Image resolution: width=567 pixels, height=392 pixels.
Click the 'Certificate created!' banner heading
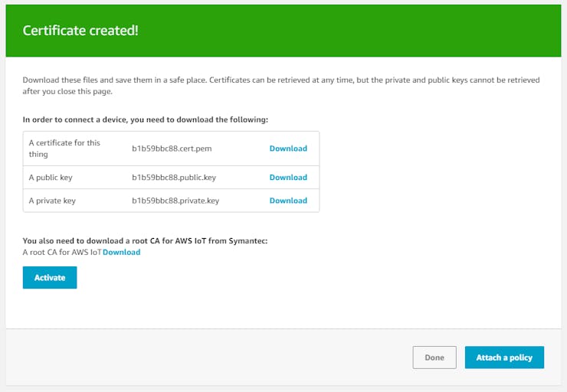(80, 31)
